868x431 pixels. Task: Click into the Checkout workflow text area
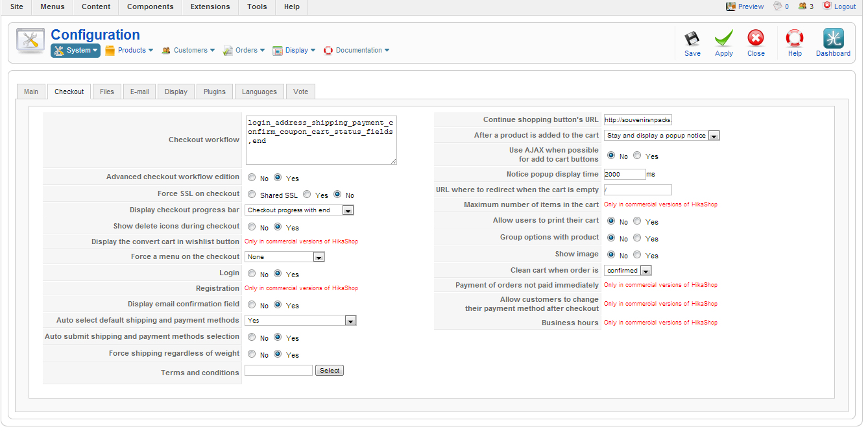click(321, 140)
